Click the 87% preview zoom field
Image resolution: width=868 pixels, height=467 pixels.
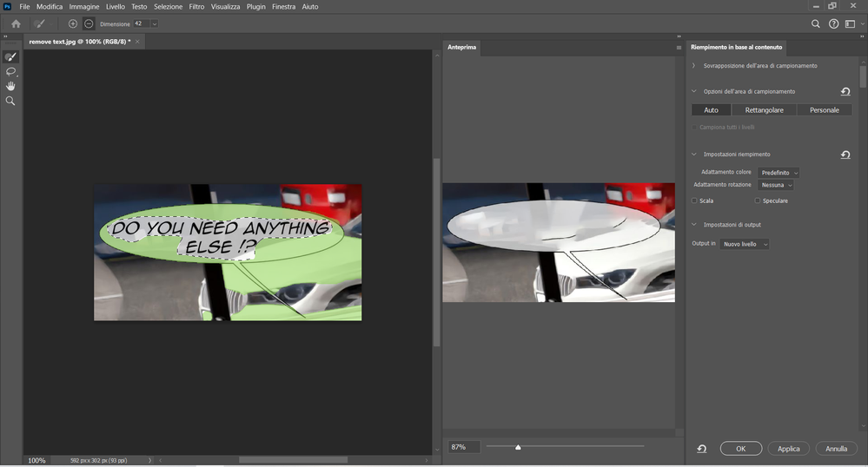click(464, 446)
